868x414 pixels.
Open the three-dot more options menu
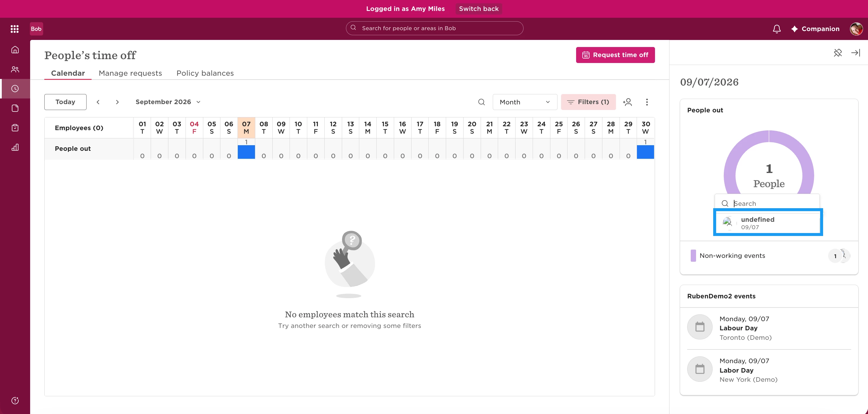click(x=647, y=102)
